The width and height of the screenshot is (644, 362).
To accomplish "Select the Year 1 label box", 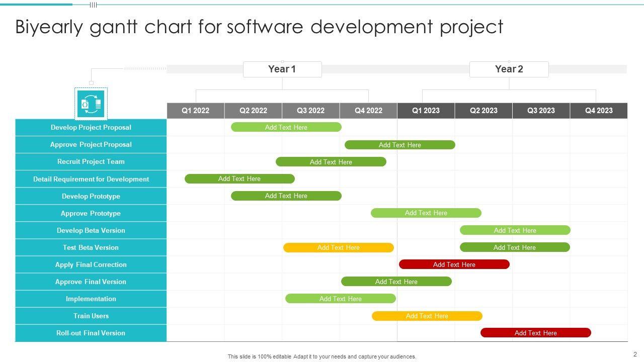I will (x=282, y=69).
